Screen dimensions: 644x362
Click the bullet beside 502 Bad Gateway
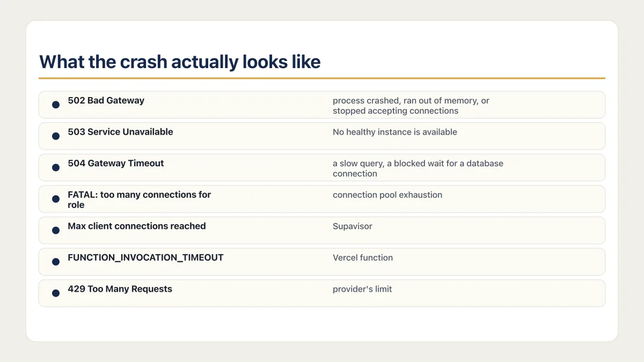pyautogui.click(x=56, y=105)
